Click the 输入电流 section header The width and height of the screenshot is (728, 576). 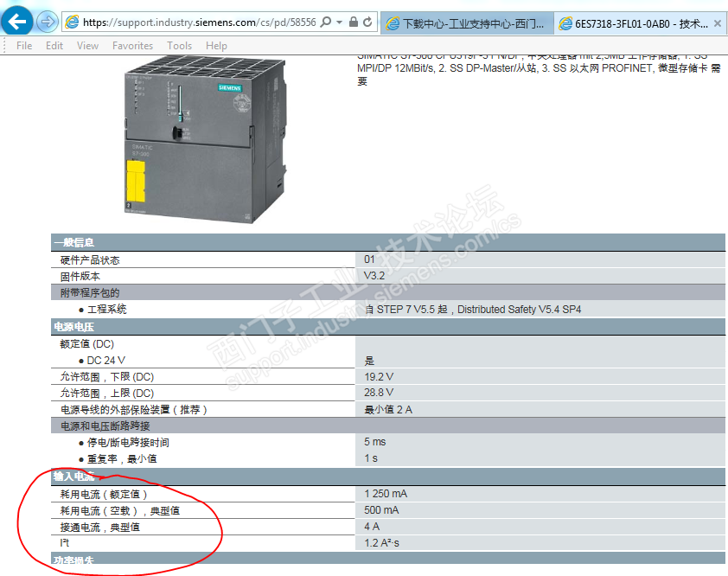[388, 477]
